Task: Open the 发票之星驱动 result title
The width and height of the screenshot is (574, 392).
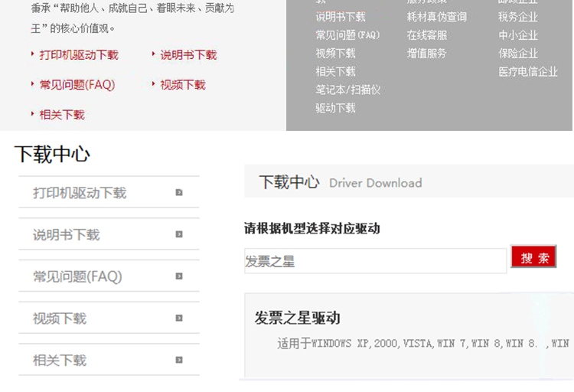Action: point(297,318)
